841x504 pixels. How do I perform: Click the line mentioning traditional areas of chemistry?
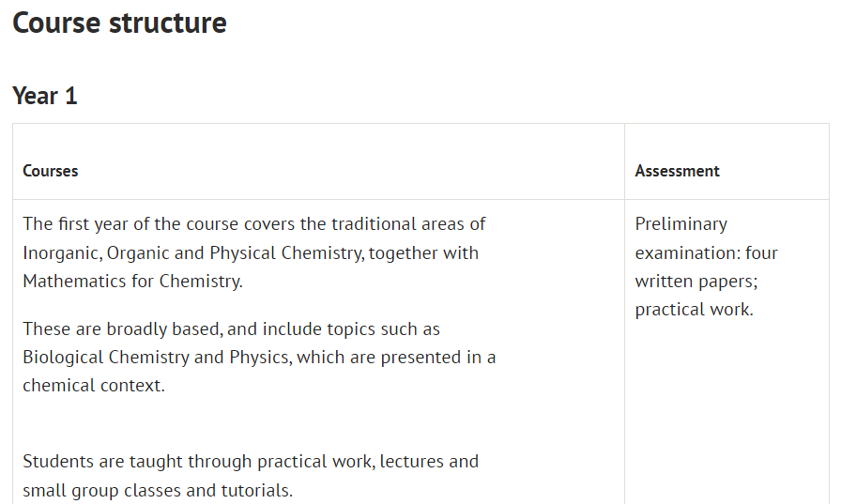pos(254,224)
